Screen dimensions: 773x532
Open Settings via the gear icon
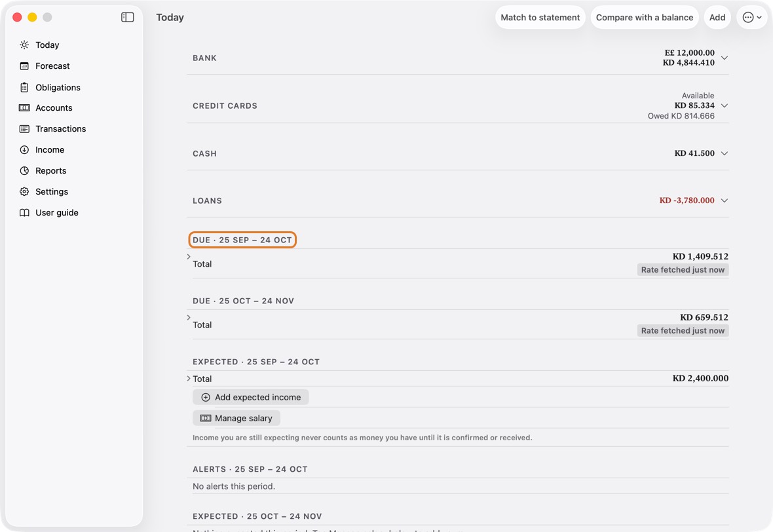click(24, 192)
